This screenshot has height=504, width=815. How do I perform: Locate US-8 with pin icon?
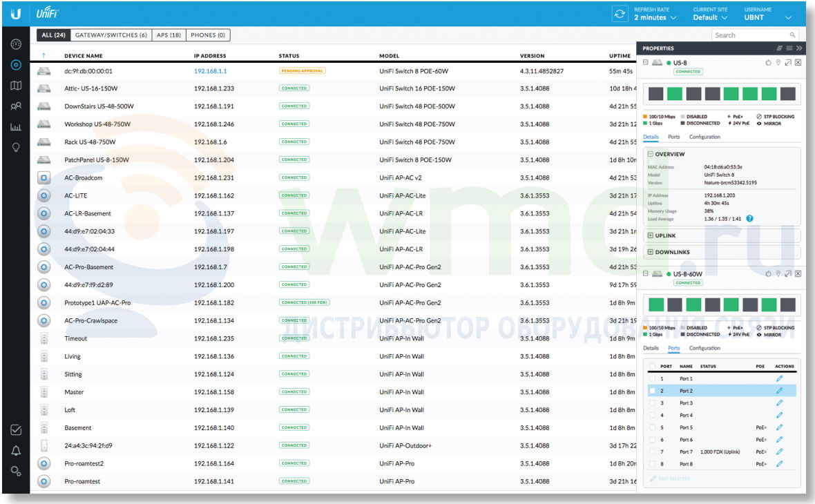click(x=778, y=63)
